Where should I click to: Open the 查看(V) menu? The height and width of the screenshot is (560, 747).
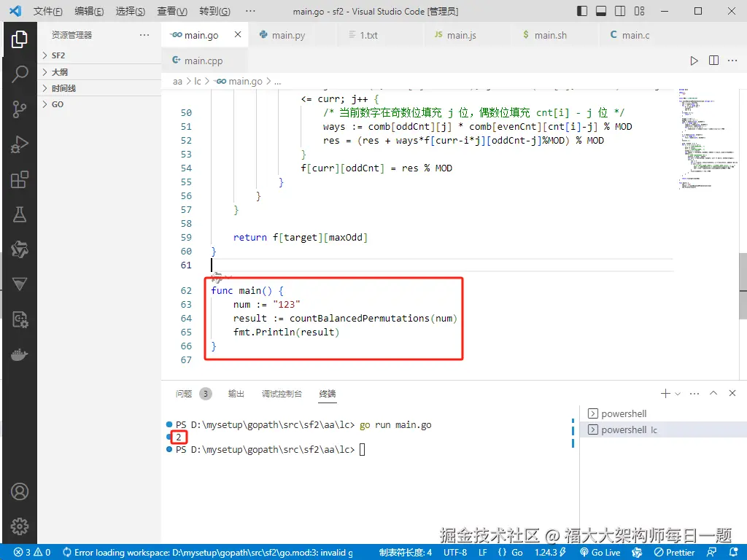tap(172, 11)
